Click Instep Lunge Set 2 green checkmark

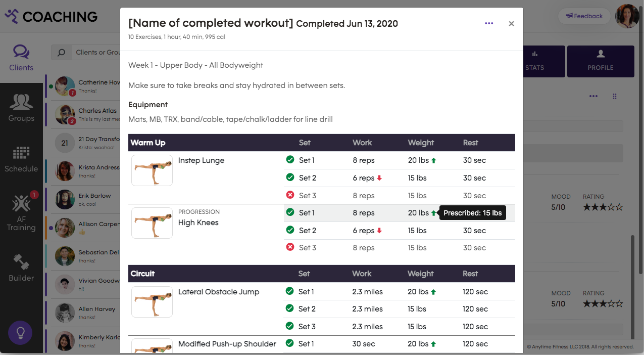[290, 177]
